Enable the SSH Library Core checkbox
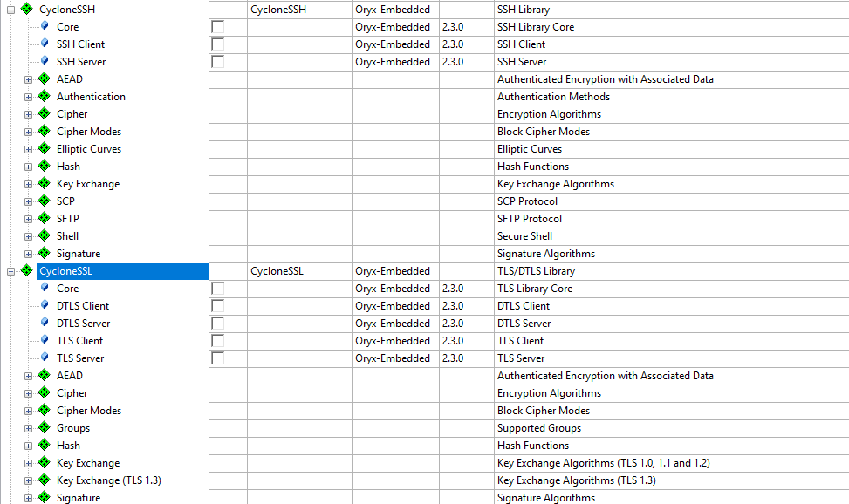849x504 pixels. click(218, 27)
